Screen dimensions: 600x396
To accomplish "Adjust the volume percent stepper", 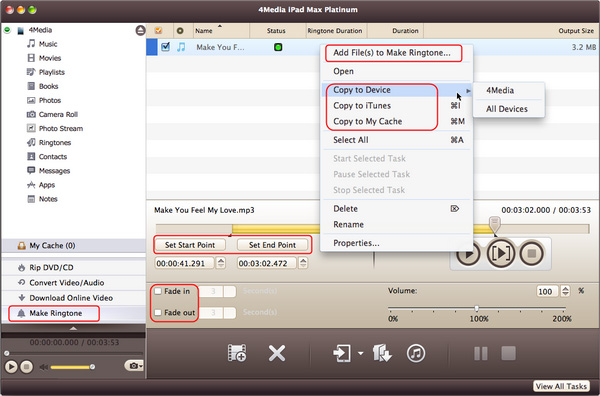I will point(566,291).
